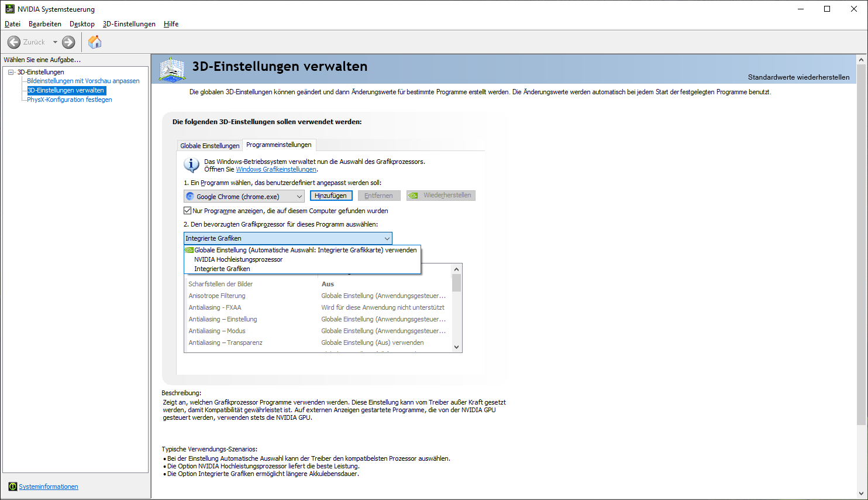Select the 'Antialiasing – Modus' row

pyautogui.click(x=318, y=331)
